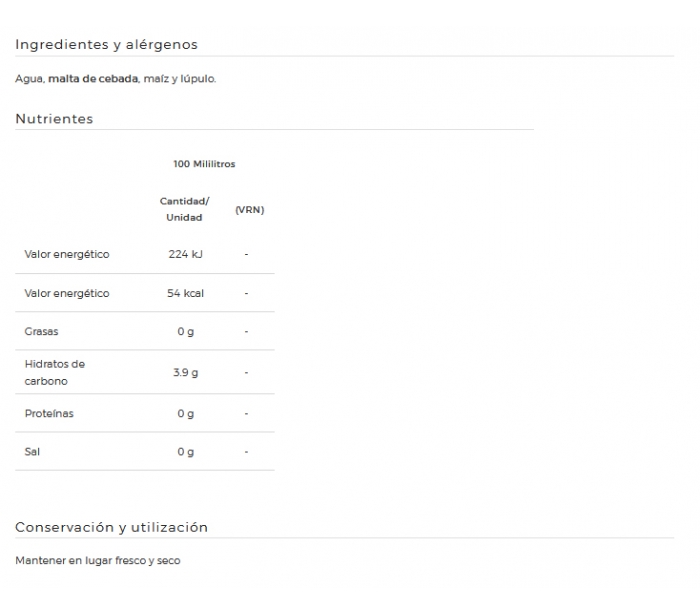Screen dimensions: 700x614
Task: Click the 224 kJ energy value
Action: [185, 254]
